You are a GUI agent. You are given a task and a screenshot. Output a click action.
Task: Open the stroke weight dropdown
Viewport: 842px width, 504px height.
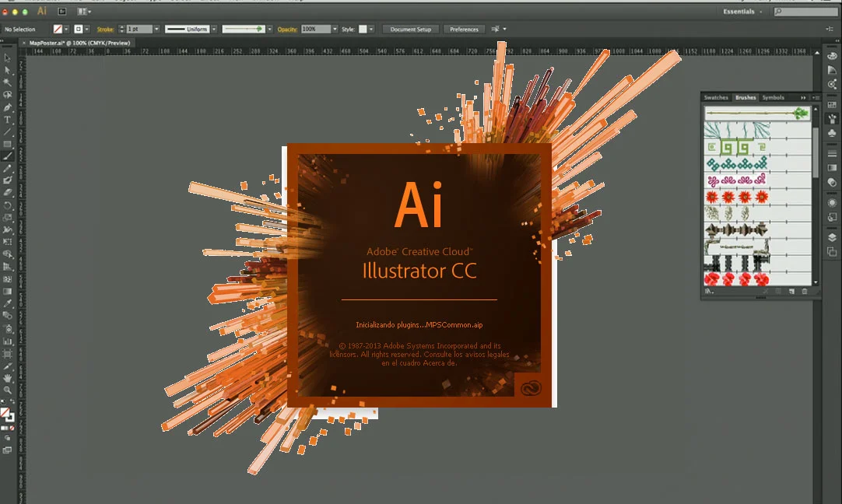(156, 29)
